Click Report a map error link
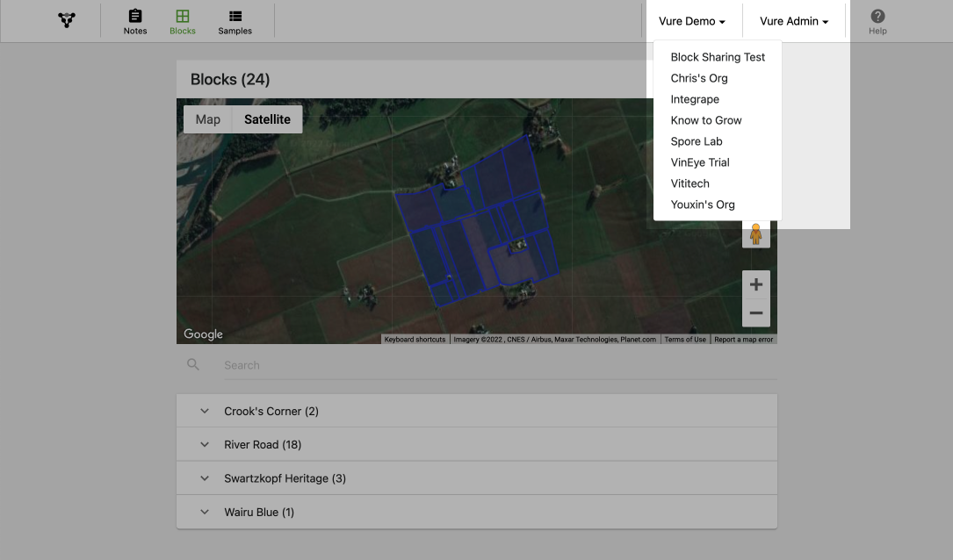953x560 pixels. (x=743, y=340)
